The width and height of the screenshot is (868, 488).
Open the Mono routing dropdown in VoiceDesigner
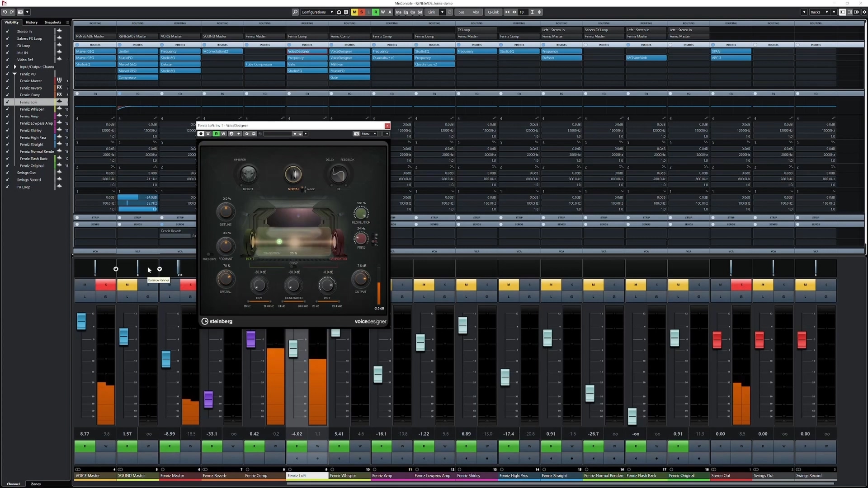point(369,134)
